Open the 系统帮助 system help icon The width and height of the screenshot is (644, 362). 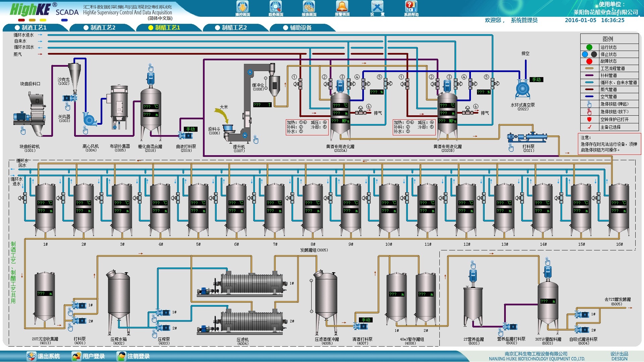coord(411,8)
